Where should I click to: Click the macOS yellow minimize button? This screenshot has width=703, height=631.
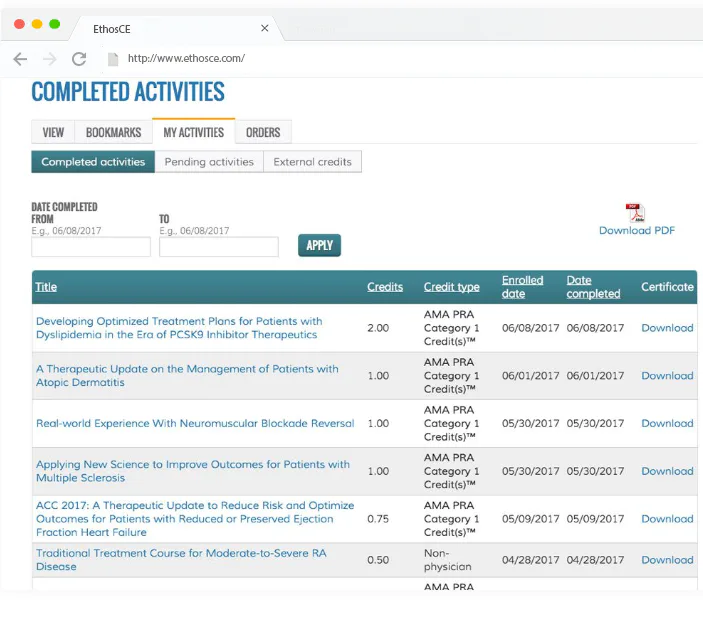pos(37,24)
